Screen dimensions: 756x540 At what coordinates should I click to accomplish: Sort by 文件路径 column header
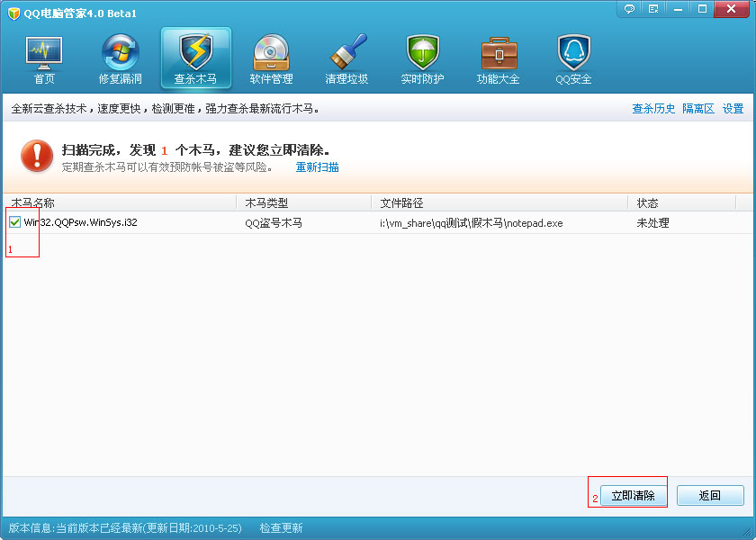(x=401, y=203)
